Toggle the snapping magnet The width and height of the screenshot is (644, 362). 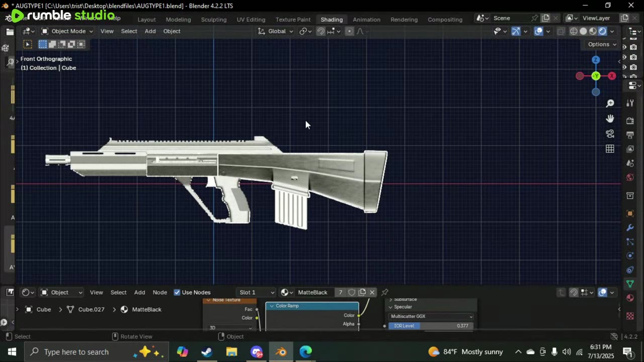pos(320,31)
